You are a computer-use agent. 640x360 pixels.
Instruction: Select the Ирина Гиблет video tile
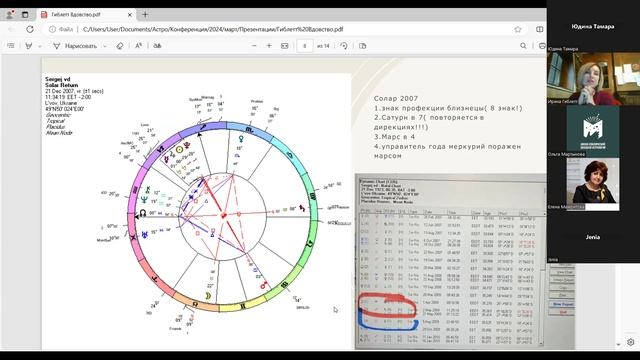[x=593, y=78]
